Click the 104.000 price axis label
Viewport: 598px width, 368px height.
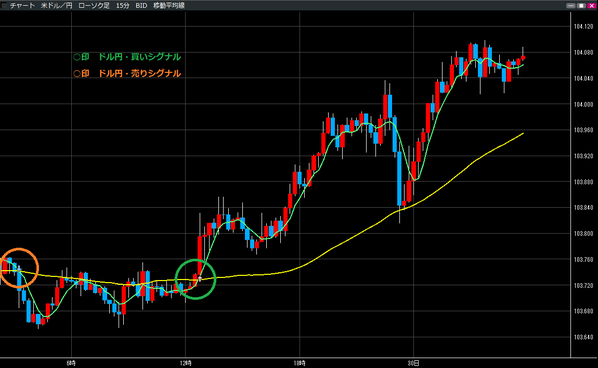(584, 104)
